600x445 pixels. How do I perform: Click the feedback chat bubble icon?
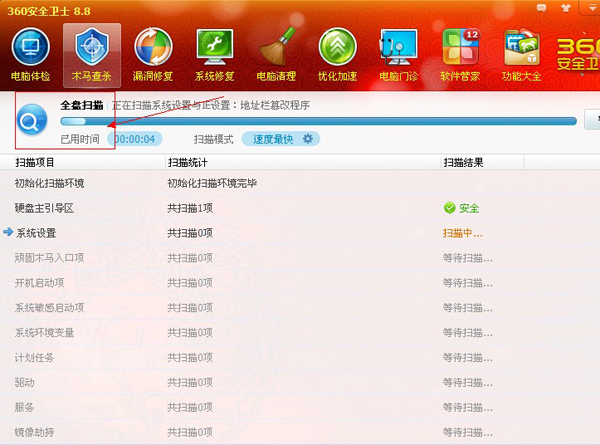pos(541,8)
